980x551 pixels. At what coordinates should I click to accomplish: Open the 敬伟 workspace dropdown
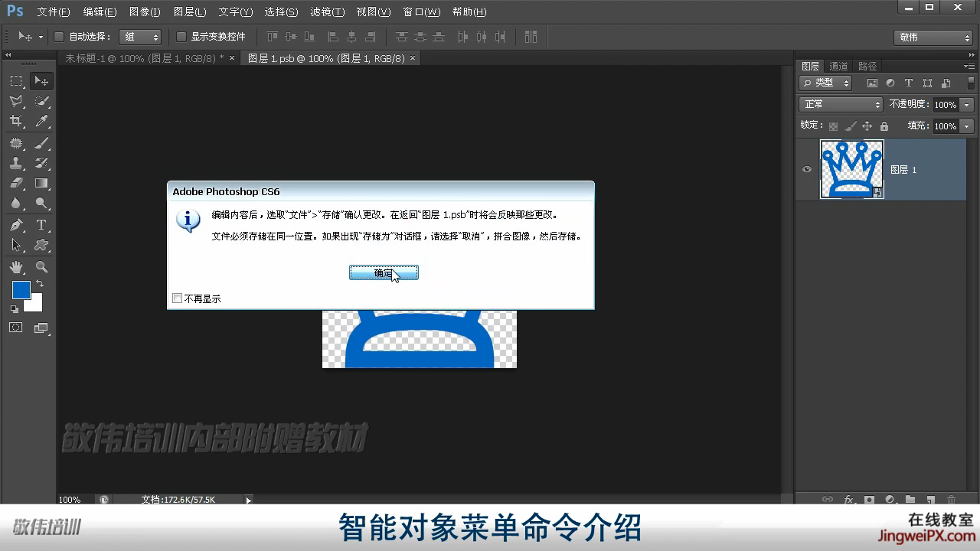tap(933, 37)
